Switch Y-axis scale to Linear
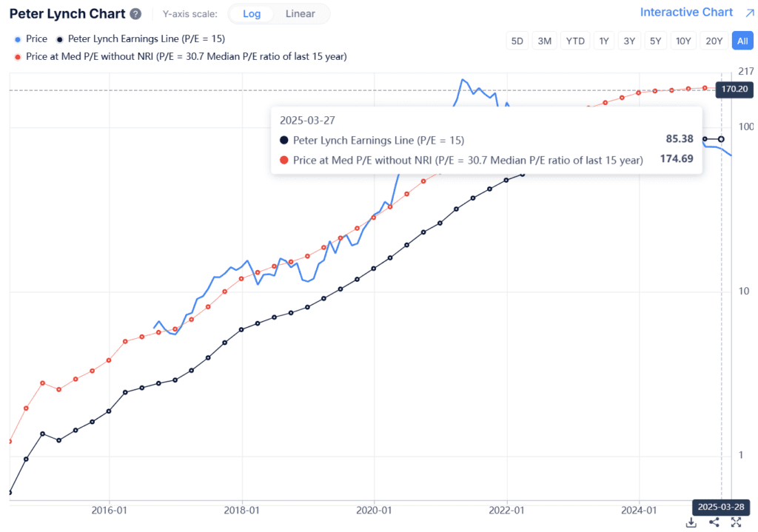This screenshot has width=758, height=532. (x=300, y=14)
